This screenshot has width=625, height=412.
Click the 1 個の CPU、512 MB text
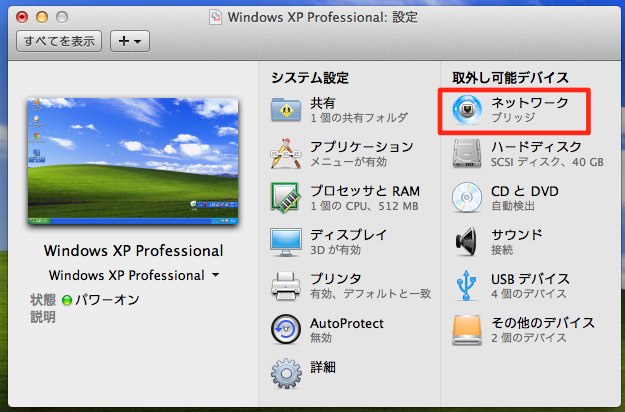[364, 206]
